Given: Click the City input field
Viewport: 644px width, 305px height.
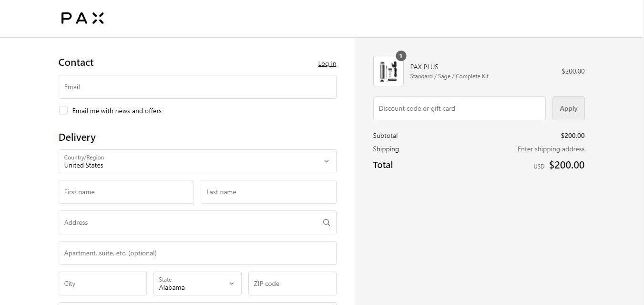Looking at the screenshot, I should point(102,284).
